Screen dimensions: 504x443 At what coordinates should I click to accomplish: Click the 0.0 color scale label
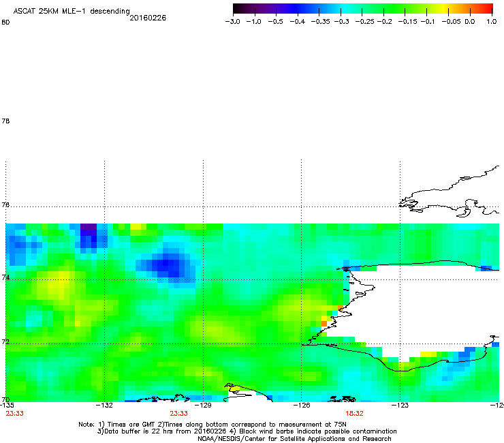coord(470,22)
